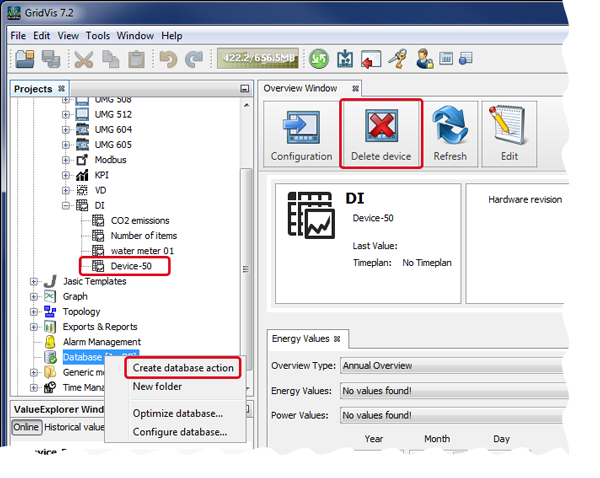Viewport: 600px width, 478px height.
Task: Click the Refresh icon button
Action: tap(450, 134)
